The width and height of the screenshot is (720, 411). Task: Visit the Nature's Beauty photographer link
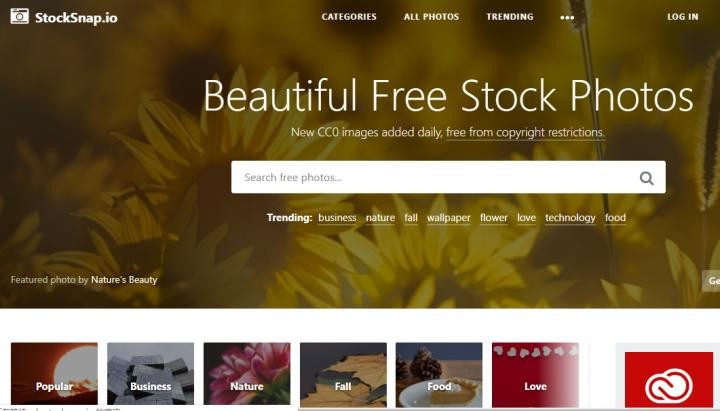[x=124, y=280]
